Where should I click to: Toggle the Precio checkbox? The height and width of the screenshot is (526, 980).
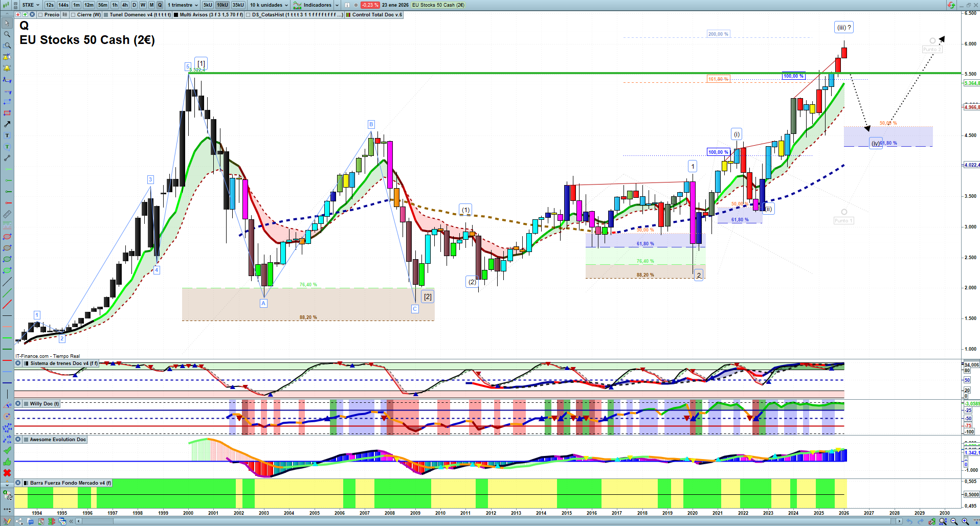[40, 15]
